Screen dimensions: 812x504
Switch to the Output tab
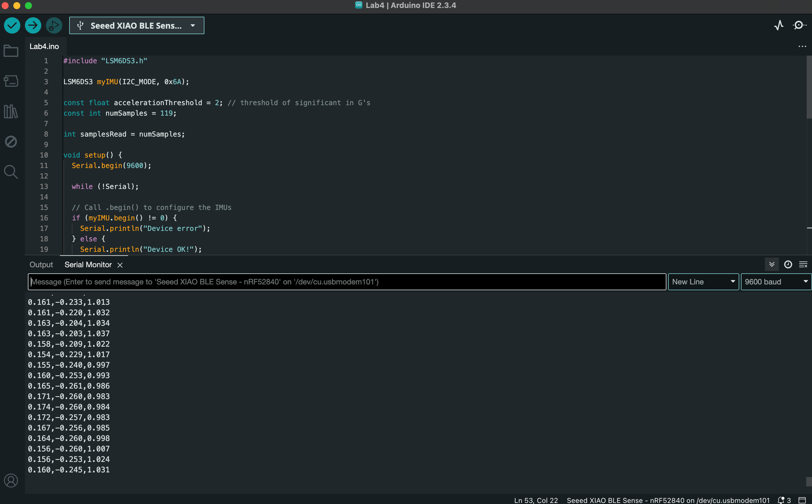[x=41, y=264]
